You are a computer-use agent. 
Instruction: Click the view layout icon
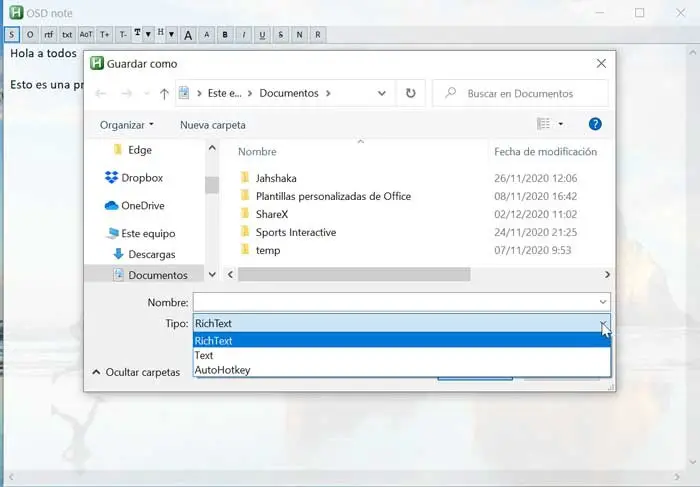543,124
